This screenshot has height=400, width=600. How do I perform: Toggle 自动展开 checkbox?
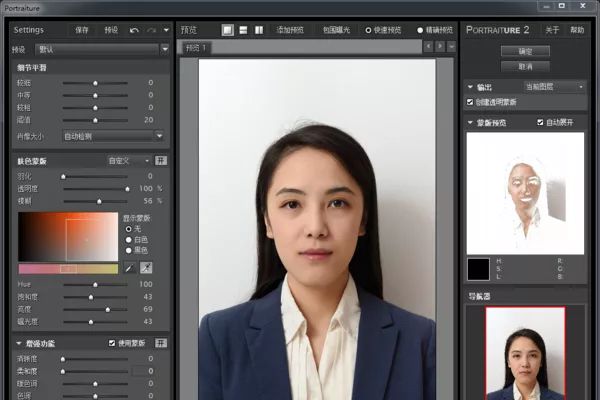pos(540,122)
